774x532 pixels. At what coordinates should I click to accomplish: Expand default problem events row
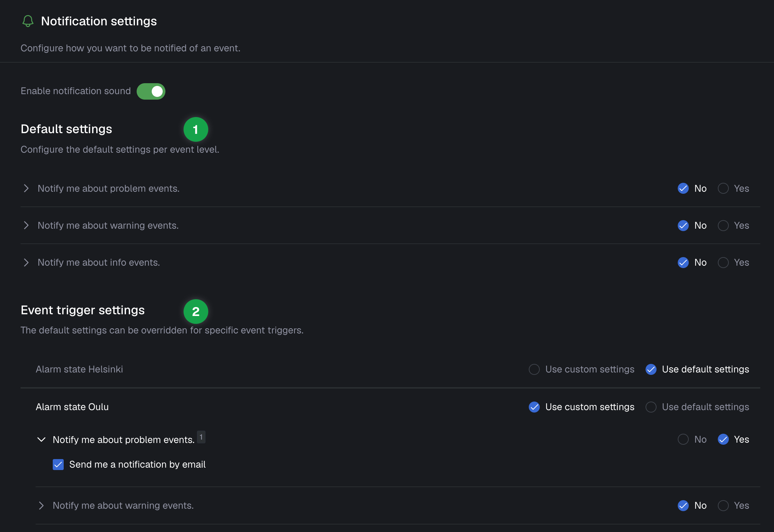click(x=26, y=188)
